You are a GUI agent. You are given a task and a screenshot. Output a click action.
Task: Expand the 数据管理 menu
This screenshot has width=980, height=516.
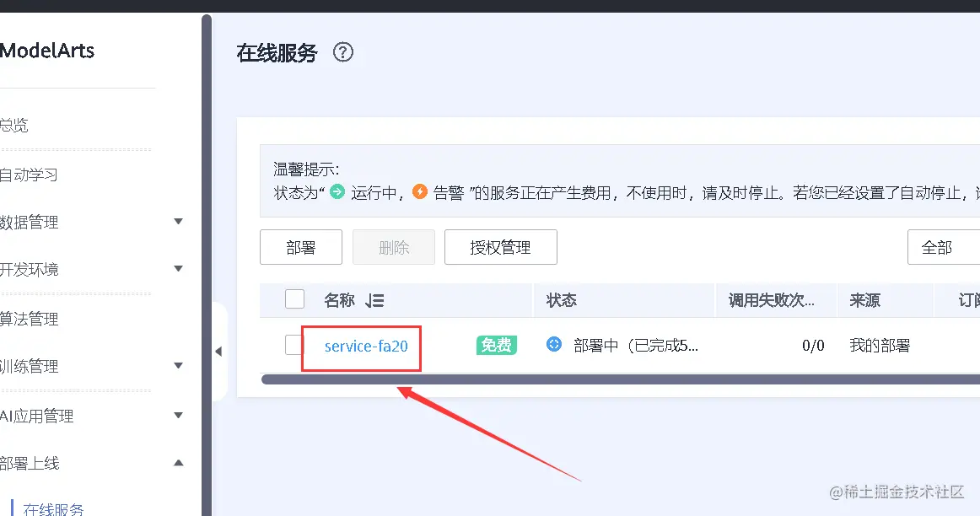point(178,221)
